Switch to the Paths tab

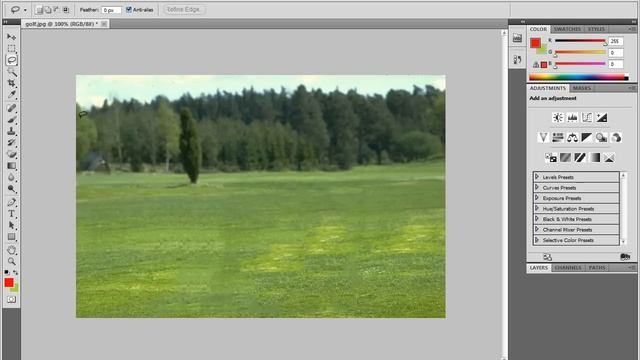(597, 268)
